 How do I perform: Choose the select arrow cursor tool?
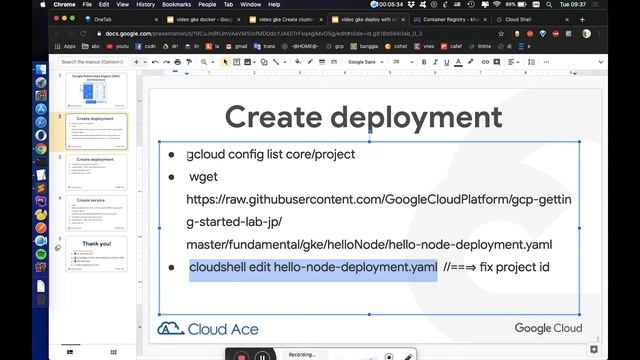tap(225, 62)
